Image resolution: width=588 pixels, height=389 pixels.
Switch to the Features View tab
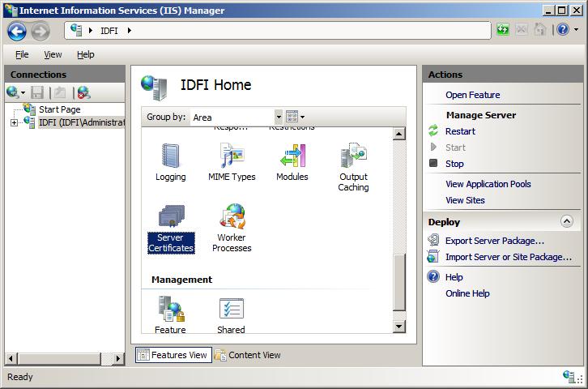point(173,355)
